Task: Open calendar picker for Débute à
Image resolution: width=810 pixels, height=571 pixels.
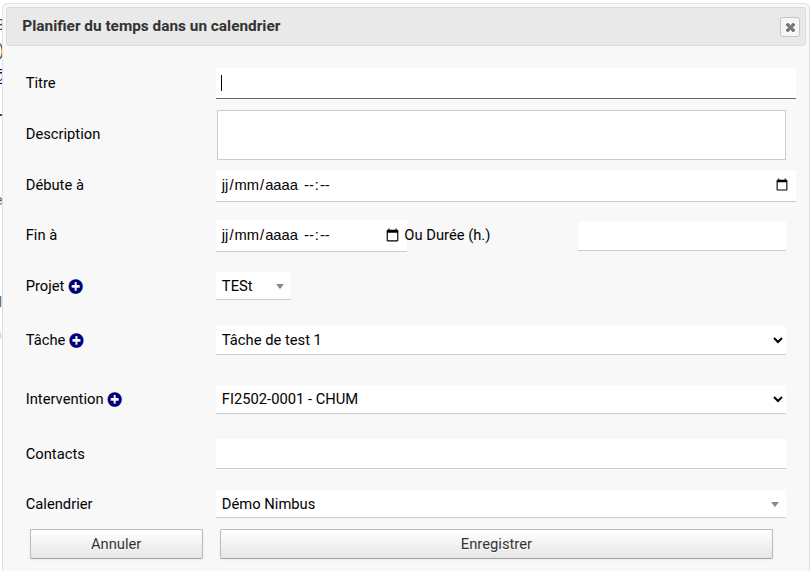Action: click(x=782, y=185)
